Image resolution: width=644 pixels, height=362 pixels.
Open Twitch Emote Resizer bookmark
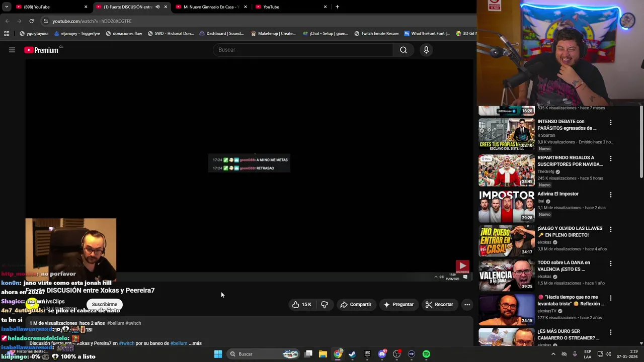click(x=376, y=34)
